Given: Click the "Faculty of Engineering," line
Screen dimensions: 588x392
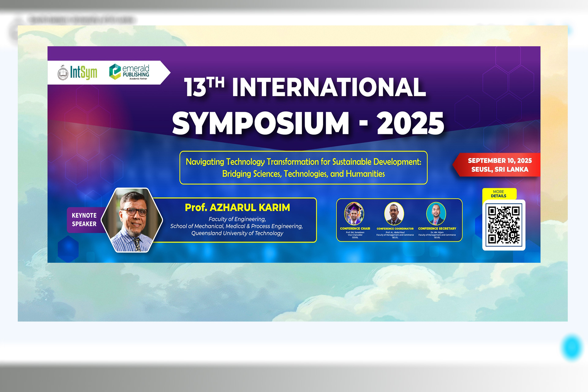Looking at the screenshot, I should 237,219.
